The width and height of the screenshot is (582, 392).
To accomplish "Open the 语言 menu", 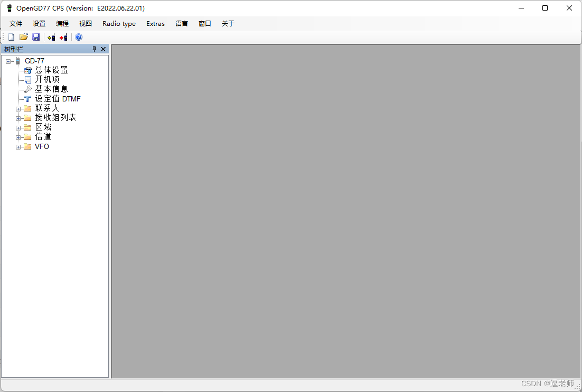I will (182, 24).
